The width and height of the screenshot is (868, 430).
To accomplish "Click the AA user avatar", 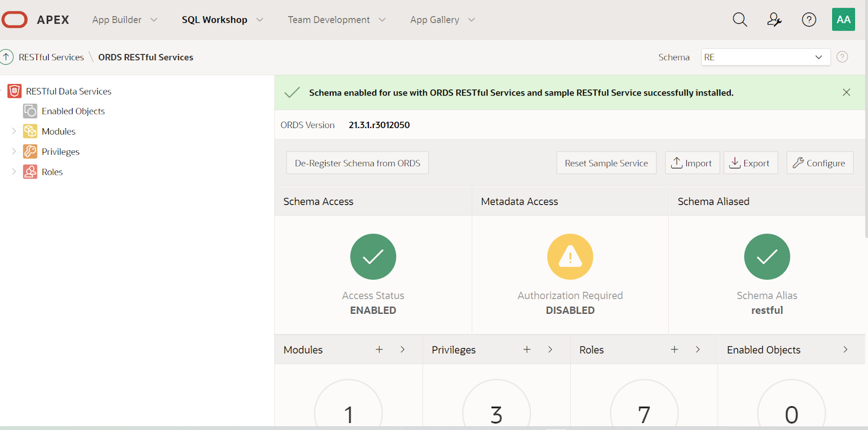I will (x=843, y=20).
